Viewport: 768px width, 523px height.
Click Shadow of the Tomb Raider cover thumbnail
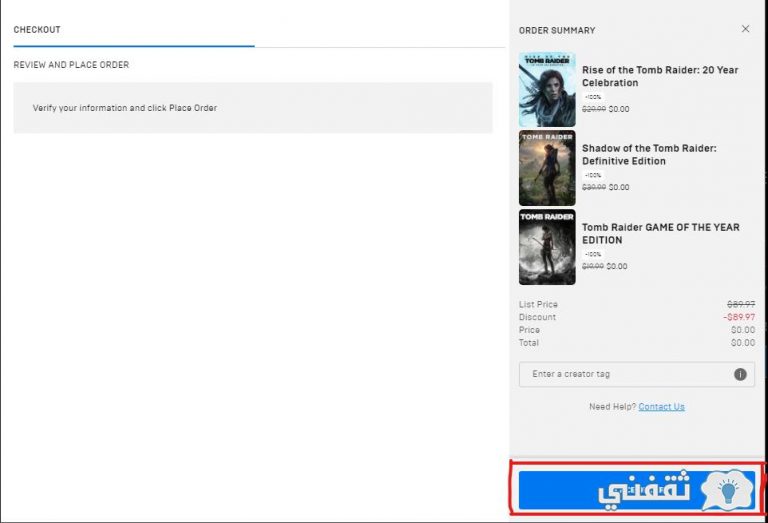tap(547, 168)
